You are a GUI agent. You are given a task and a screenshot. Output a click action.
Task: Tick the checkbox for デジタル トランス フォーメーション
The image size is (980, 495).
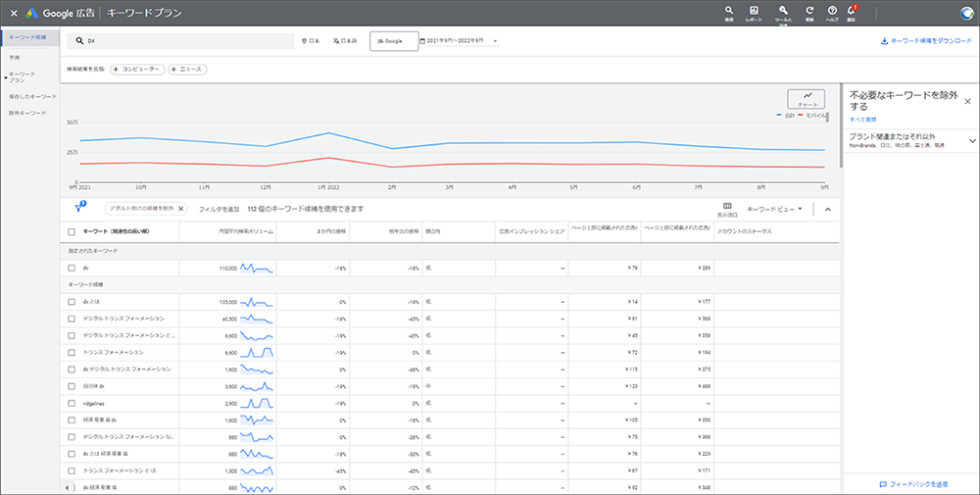click(x=72, y=319)
